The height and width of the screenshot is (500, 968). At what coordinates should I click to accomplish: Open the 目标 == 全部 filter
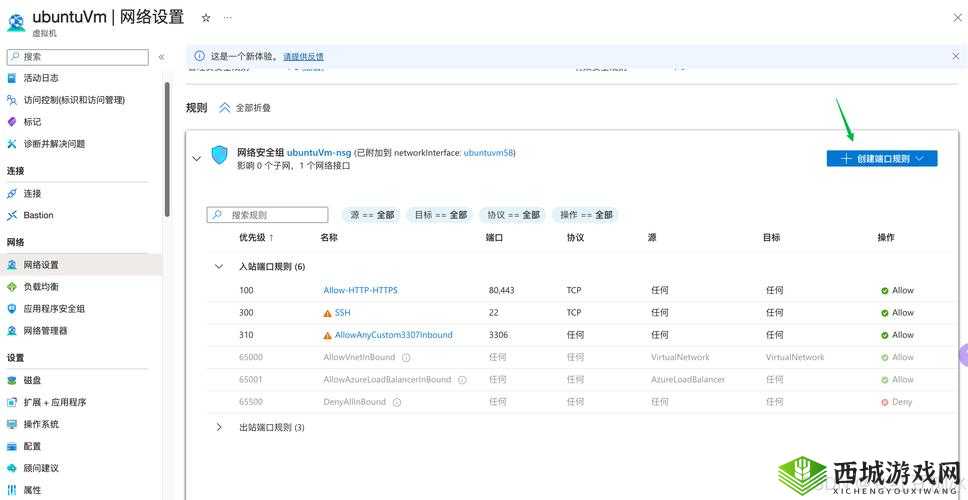[x=441, y=215]
